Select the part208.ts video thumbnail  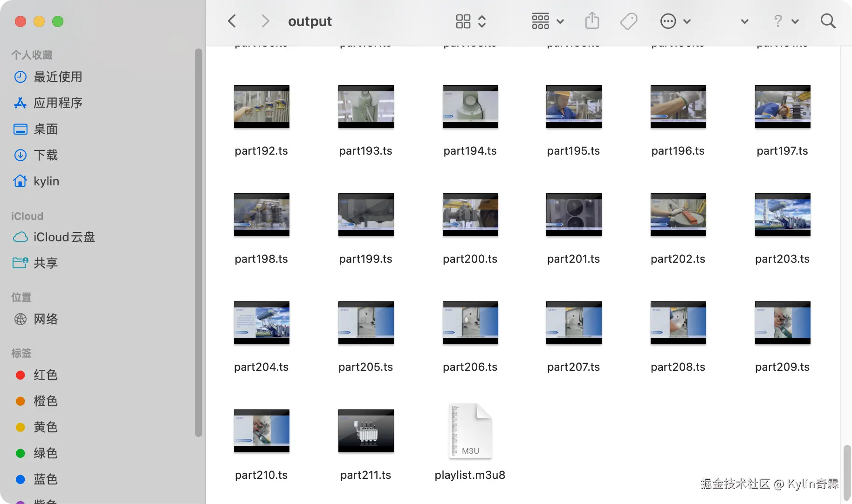point(678,323)
